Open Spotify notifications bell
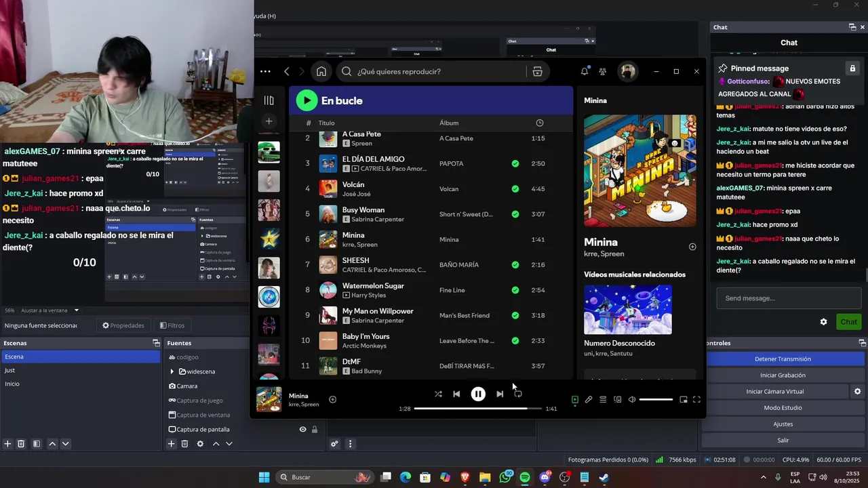This screenshot has height=488, width=868. pyautogui.click(x=585, y=71)
